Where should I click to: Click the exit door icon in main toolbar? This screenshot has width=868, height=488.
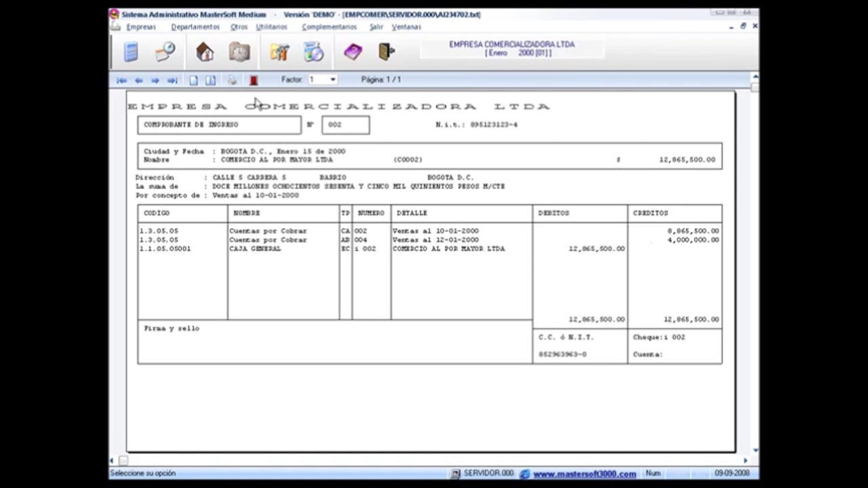(386, 52)
